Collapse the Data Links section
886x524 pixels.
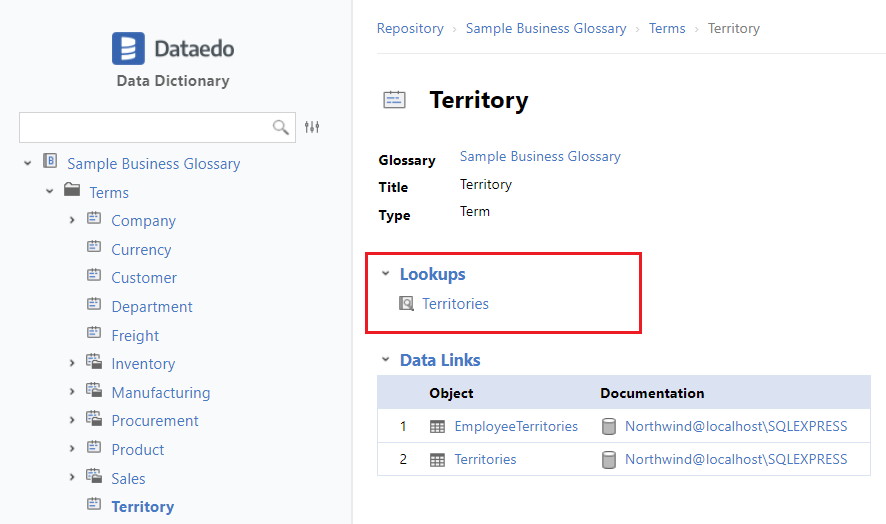(385, 360)
